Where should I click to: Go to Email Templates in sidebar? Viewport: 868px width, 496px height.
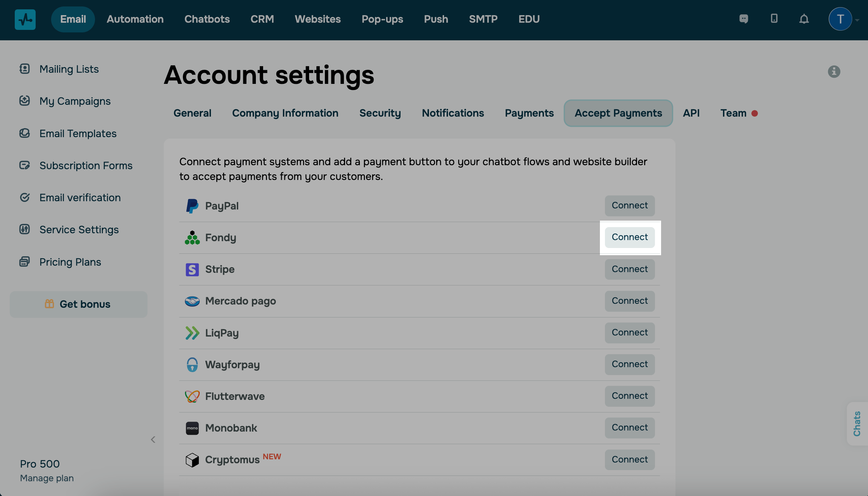(x=78, y=134)
